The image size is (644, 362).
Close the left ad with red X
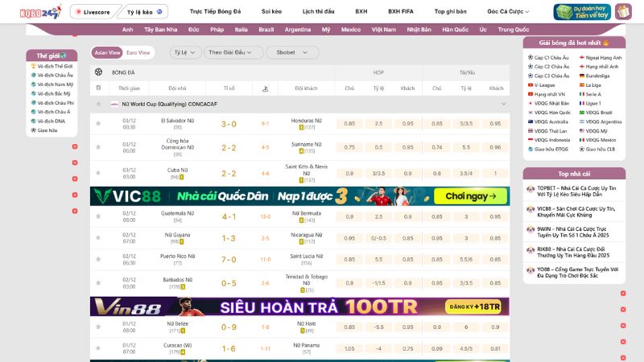(x=75, y=146)
